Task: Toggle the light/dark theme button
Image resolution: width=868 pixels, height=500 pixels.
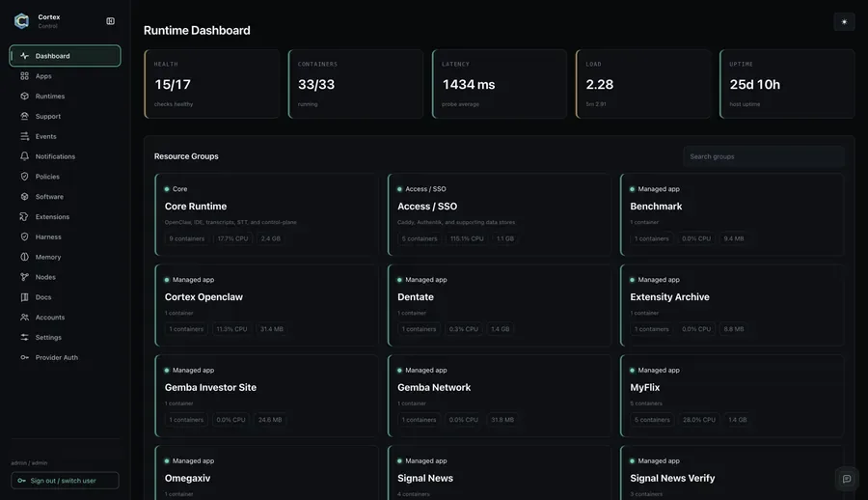Action: (844, 22)
